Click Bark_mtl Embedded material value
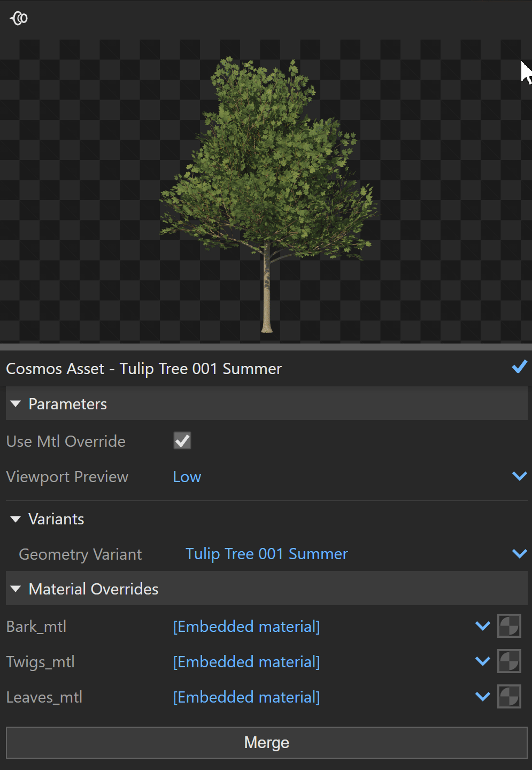Screen dimensions: 532x770 [x=246, y=627]
